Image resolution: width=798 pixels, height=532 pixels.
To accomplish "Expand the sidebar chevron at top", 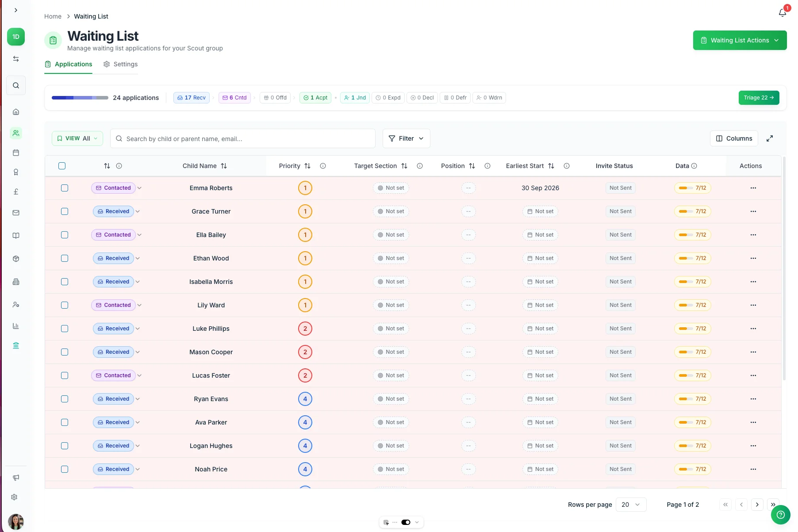I will click(16, 10).
